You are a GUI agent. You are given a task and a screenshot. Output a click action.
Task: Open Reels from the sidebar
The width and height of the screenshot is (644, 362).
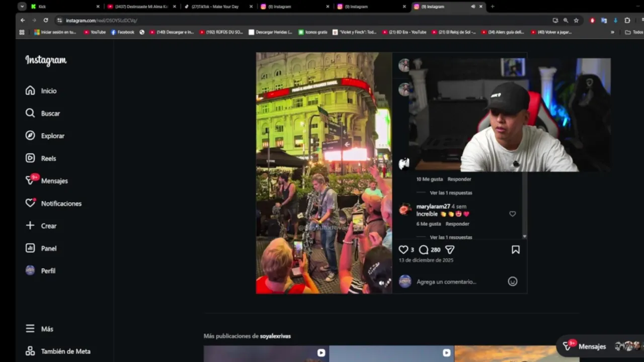tap(41, 158)
